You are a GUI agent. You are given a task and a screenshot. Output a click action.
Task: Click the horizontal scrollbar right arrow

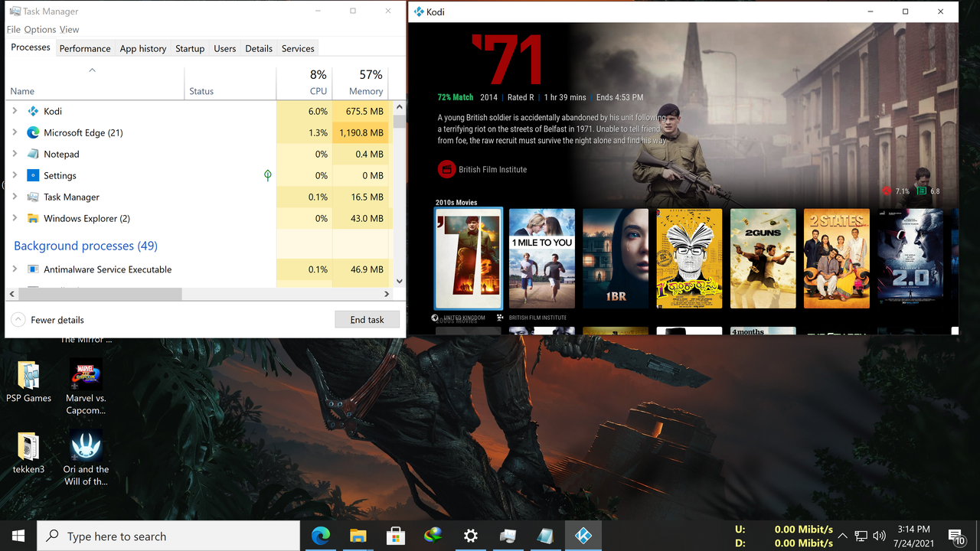pos(387,294)
